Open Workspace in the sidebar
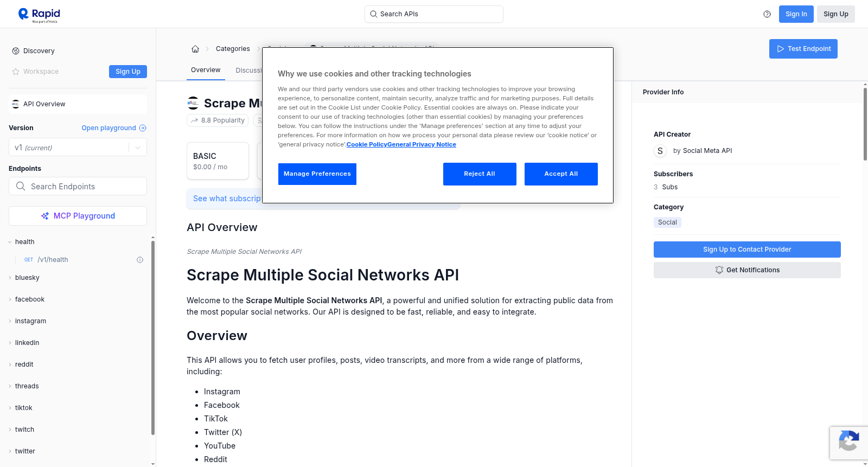The image size is (868, 467). (41, 72)
